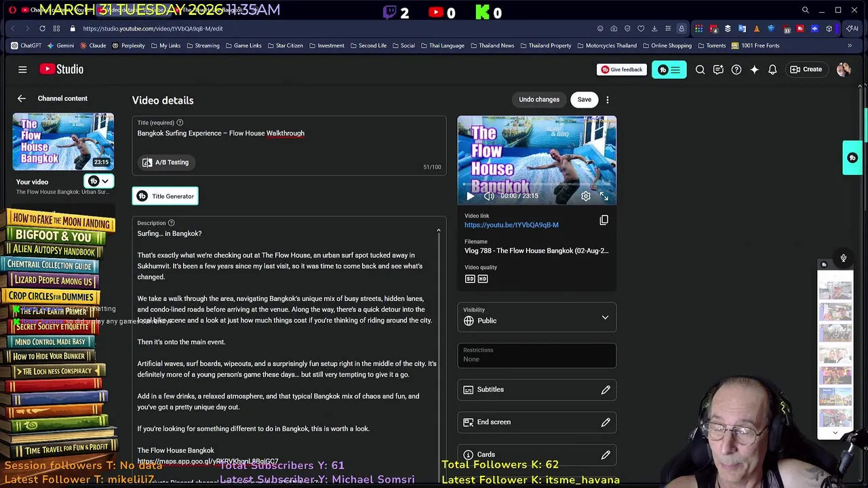This screenshot has width=868, height=488.
Task: Open the Online Shopping bookmark folder
Action: coord(667,45)
